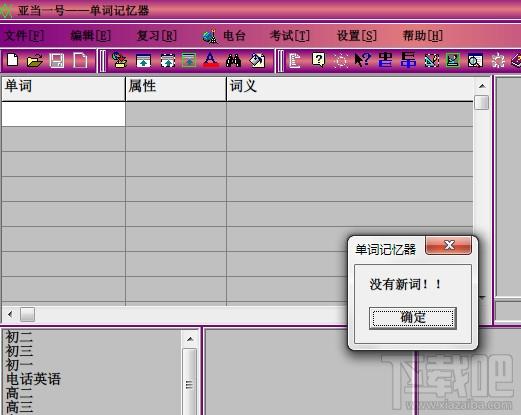Click the binoculars search icon
521x415 pixels.
(233, 61)
